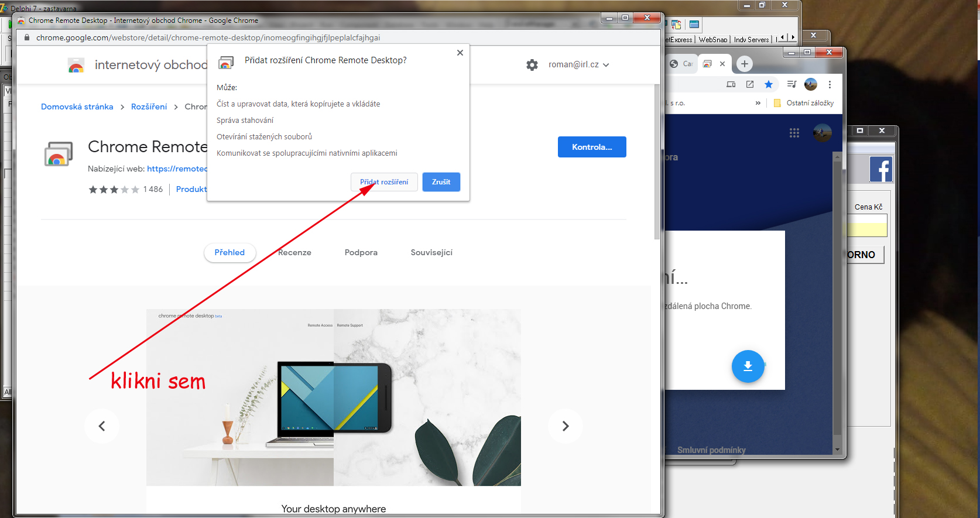980x518 pixels.
Task: Open the 'Produkt' category link
Action: (x=191, y=189)
